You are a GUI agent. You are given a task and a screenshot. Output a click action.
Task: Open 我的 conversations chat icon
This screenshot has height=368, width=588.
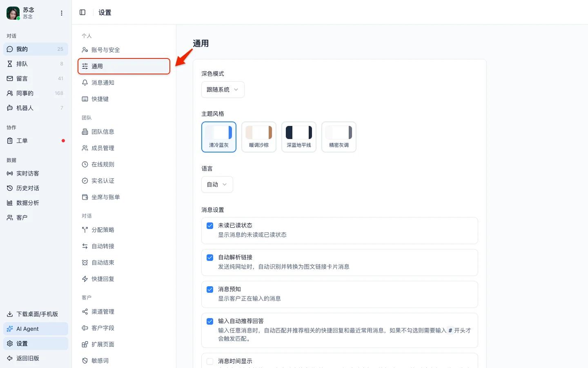click(x=10, y=49)
